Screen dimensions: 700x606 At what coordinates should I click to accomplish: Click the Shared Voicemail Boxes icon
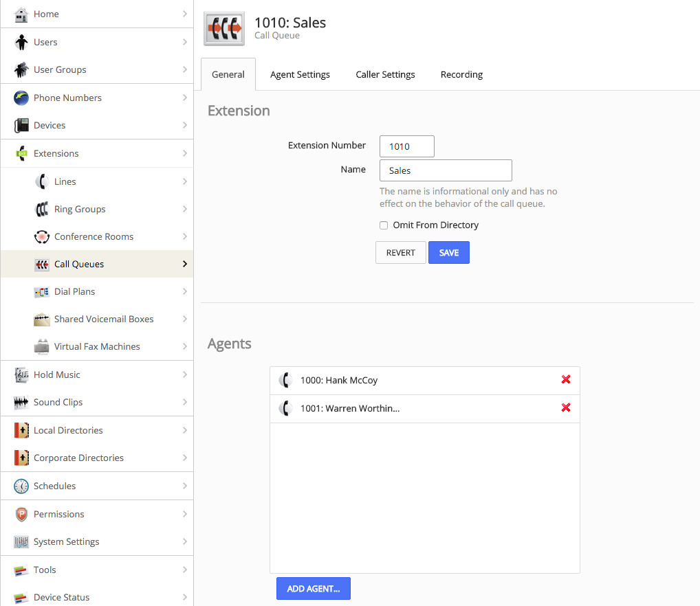pos(41,319)
